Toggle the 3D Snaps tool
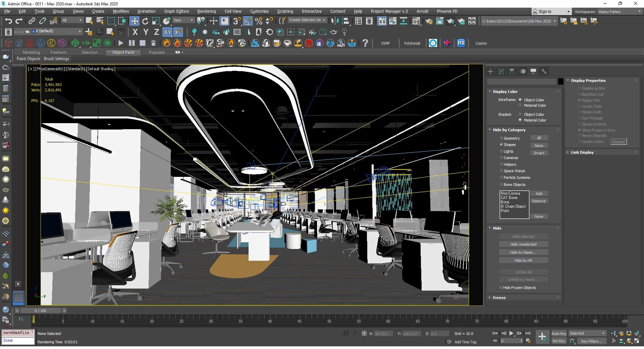Screen dimensions: 644x349 (x=236, y=21)
